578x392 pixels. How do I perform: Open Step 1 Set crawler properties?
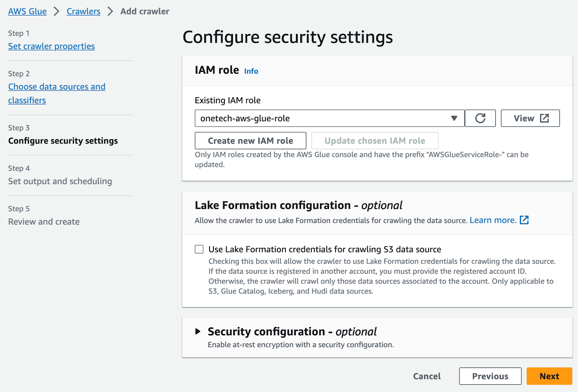tap(52, 46)
